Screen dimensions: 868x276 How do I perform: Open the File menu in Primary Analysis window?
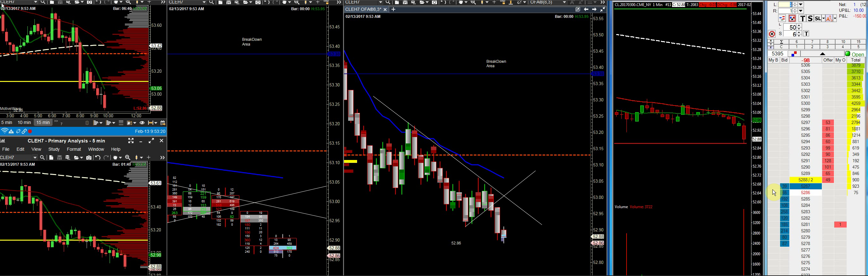click(x=6, y=149)
